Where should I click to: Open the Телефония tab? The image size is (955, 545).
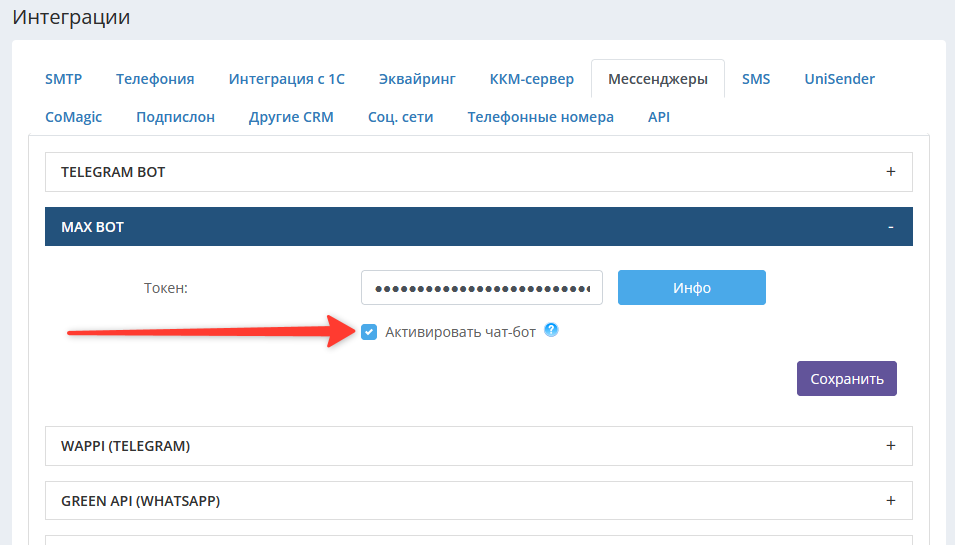[155, 79]
